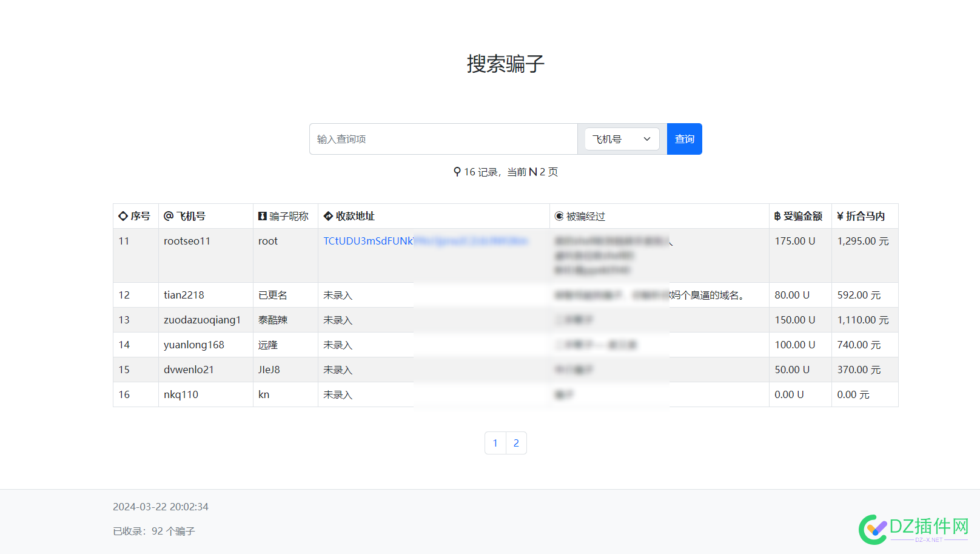The image size is (980, 554).
Task: Go to page 2 in pagination
Action: (516, 443)
